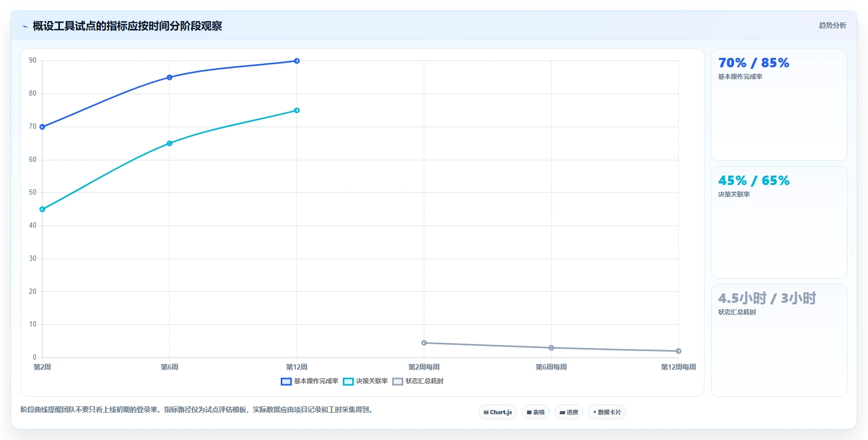This screenshot has width=868, height=440.
Task: Click the 决策关联率 point at 第12周
Action: point(297,110)
